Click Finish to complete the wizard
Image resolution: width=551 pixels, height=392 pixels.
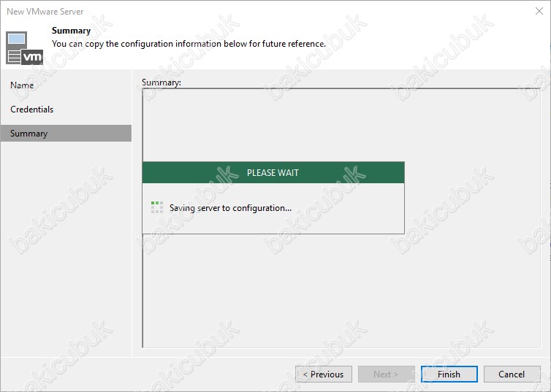449,374
